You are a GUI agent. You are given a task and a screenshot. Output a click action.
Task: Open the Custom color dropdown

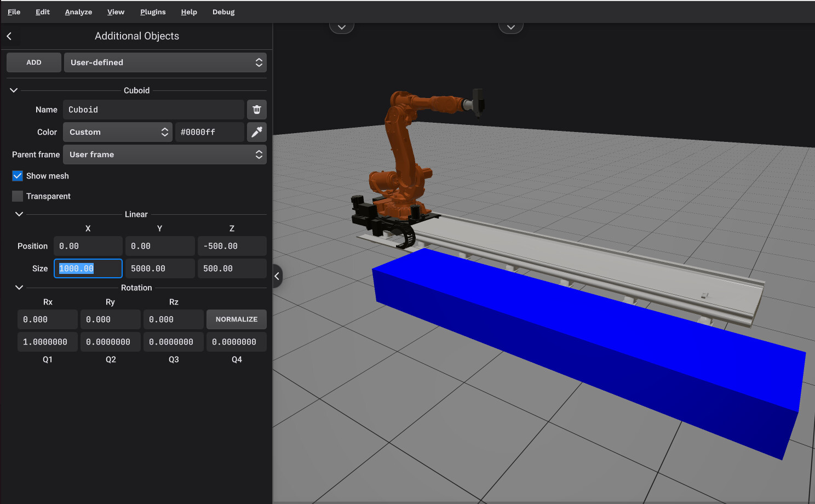(x=118, y=132)
